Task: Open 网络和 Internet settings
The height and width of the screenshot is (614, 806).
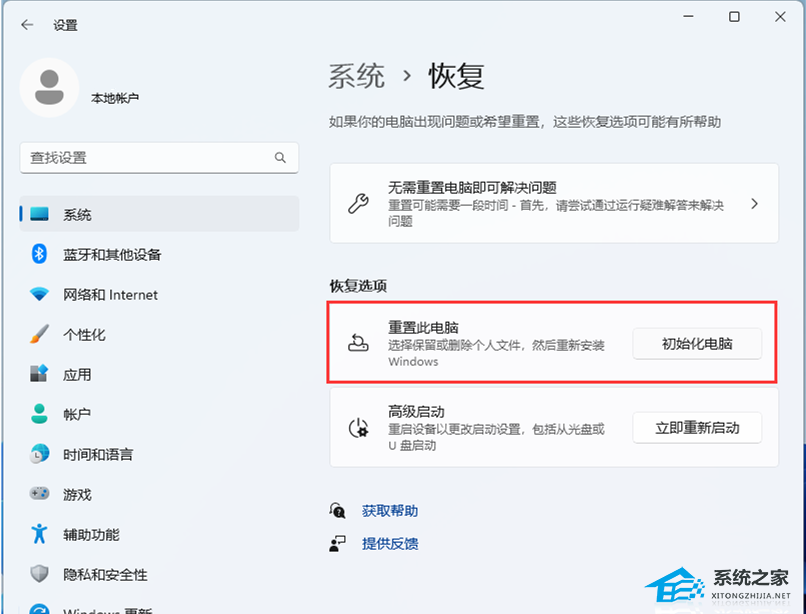Action: coord(159,294)
